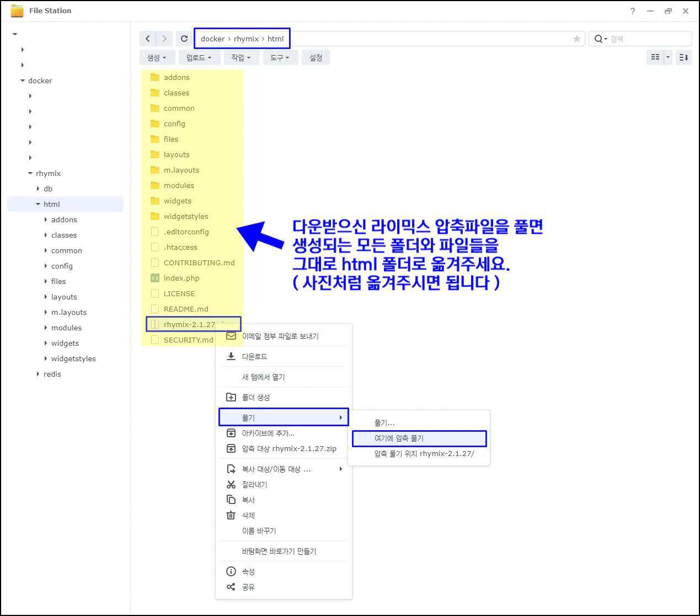The width and height of the screenshot is (700, 616).
Task: Click the rhymix-2.1.27 zip archive icon
Action: pyautogui.click(x=155, y=324)
